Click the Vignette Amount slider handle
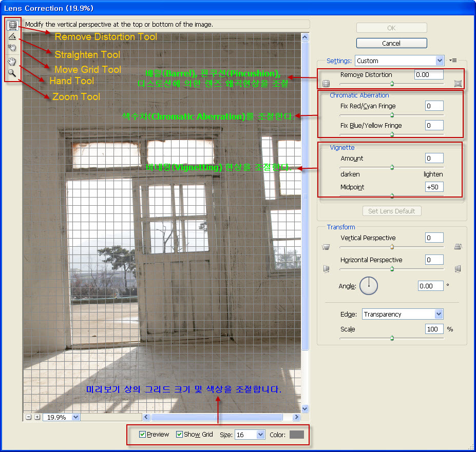 (x=392, y=167)
